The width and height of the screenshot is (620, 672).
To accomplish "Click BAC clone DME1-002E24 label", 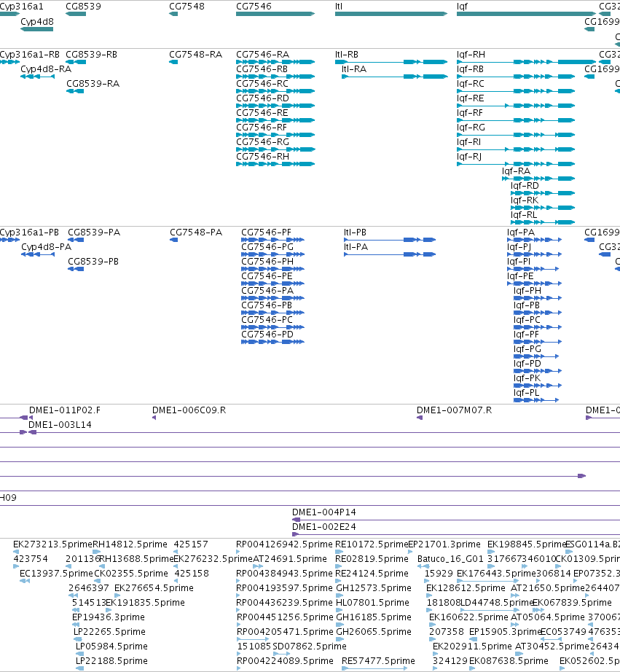I will 324,527.
